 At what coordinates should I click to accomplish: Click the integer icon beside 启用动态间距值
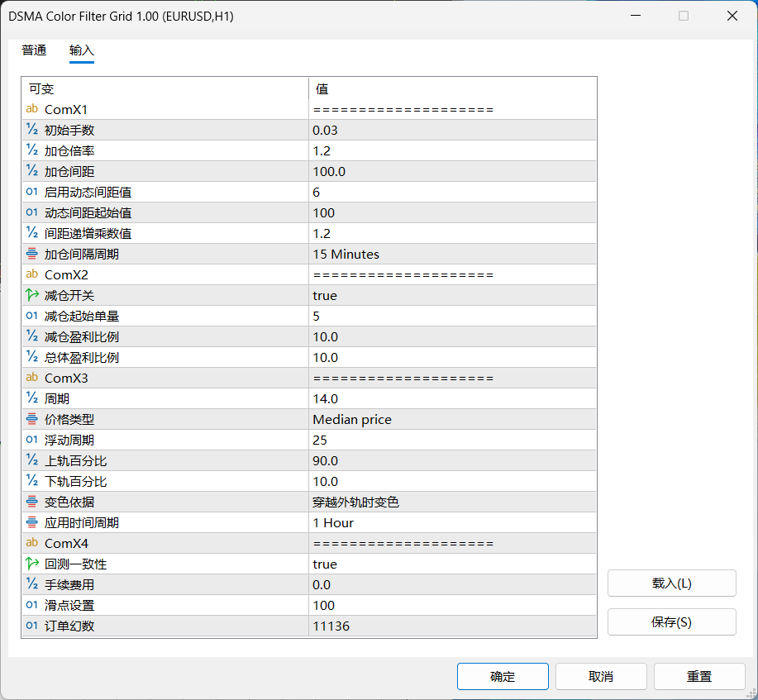32,192
